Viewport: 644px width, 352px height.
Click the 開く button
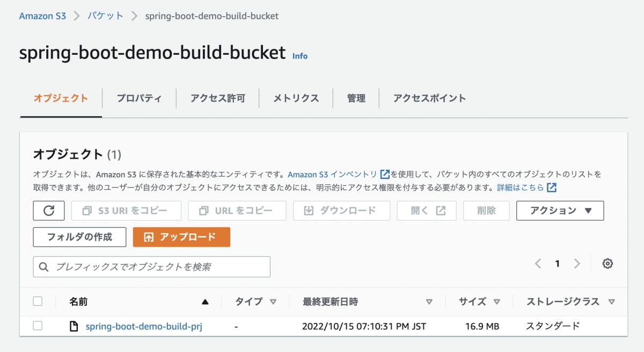coord(427,211)
